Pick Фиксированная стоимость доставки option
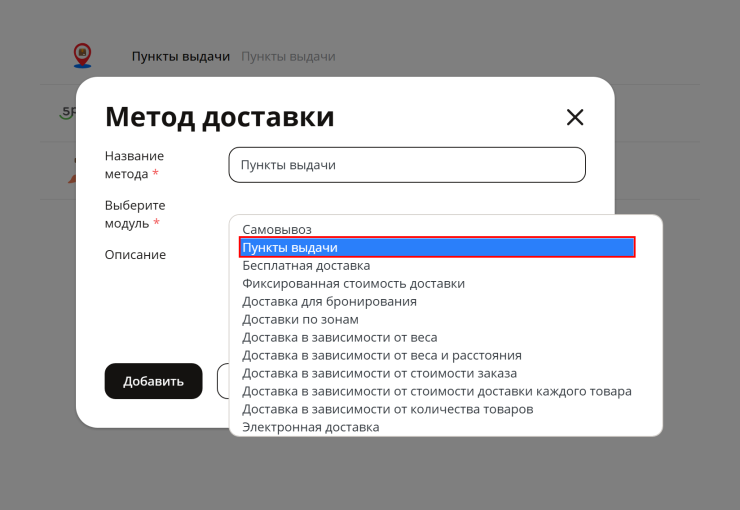 tap(437, 283)
